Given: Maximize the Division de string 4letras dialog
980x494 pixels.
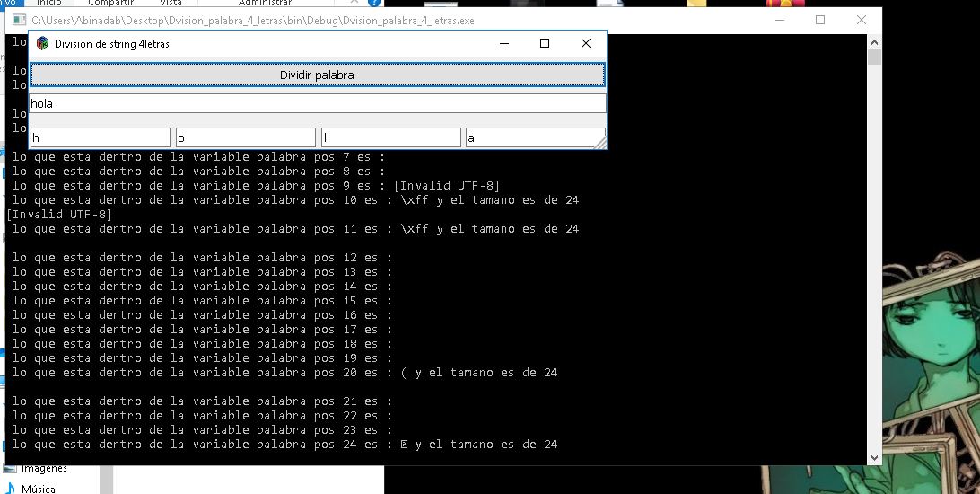Looking at the screenshot, I should [545, 43].
